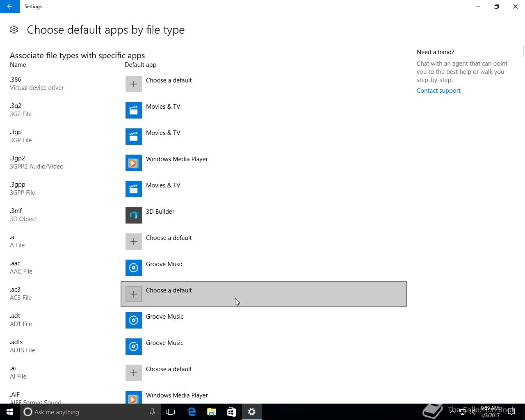Click the Name column header
Screen dimensions: 525x420
click(18, 65)
